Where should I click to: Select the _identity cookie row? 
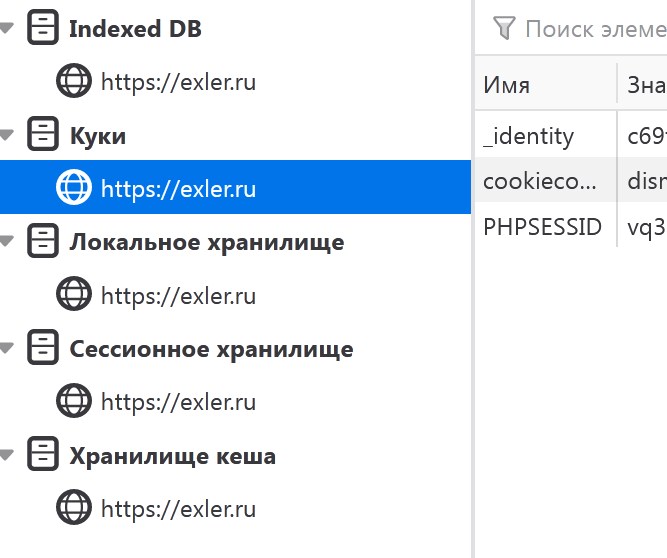tap(543, 136)
